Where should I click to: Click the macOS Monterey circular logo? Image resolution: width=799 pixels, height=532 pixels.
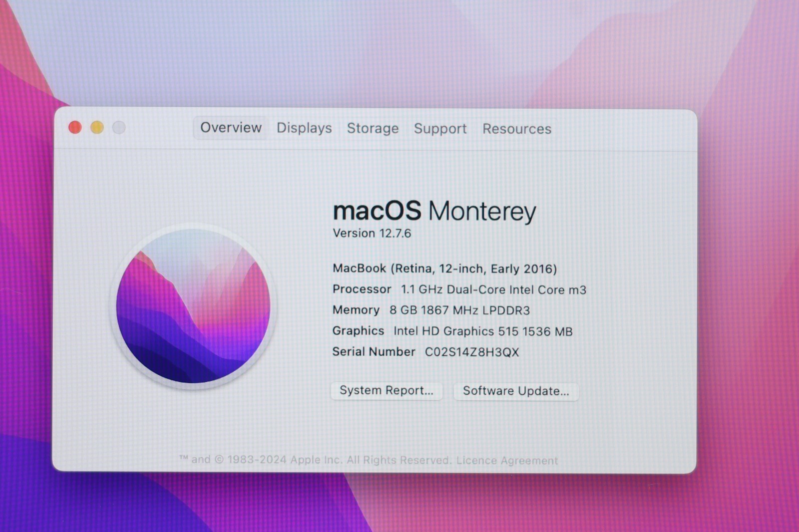click(x=193, y=305)
